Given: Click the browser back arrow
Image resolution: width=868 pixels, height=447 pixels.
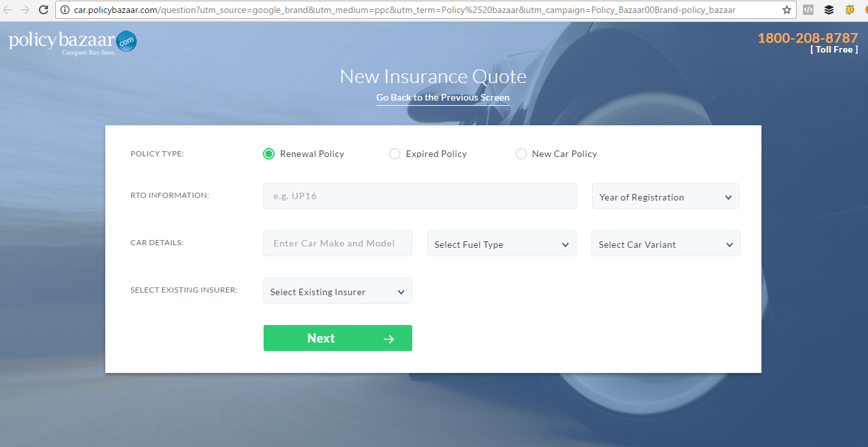Looking at the screenshot, I should (8, 10).
